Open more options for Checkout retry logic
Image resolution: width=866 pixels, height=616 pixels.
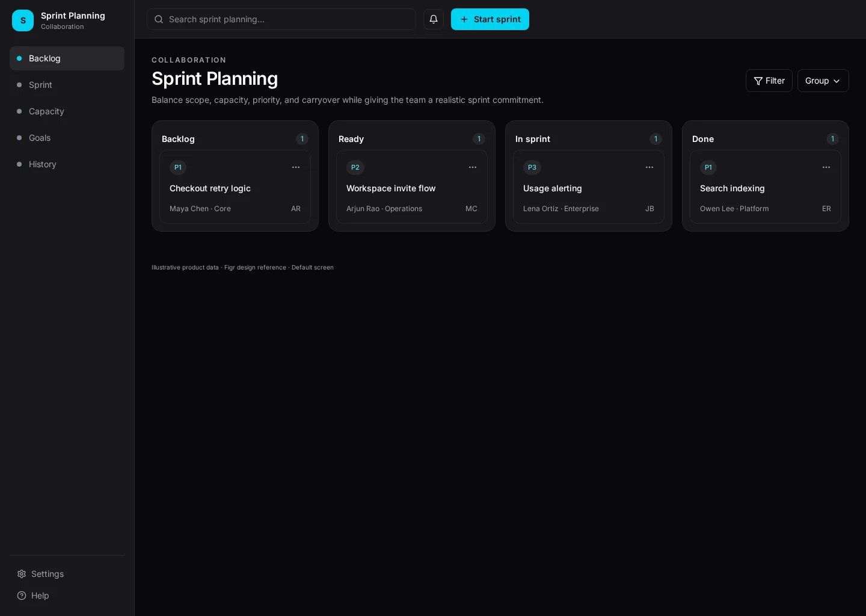click(x=296, y=167)
